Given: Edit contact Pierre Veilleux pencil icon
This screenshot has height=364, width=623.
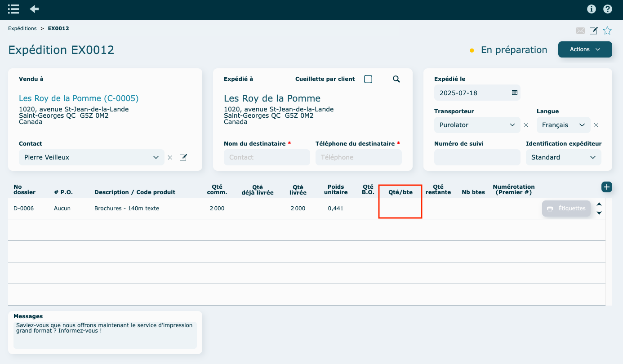Looking at the screenshot, I should tap(183, 157).
